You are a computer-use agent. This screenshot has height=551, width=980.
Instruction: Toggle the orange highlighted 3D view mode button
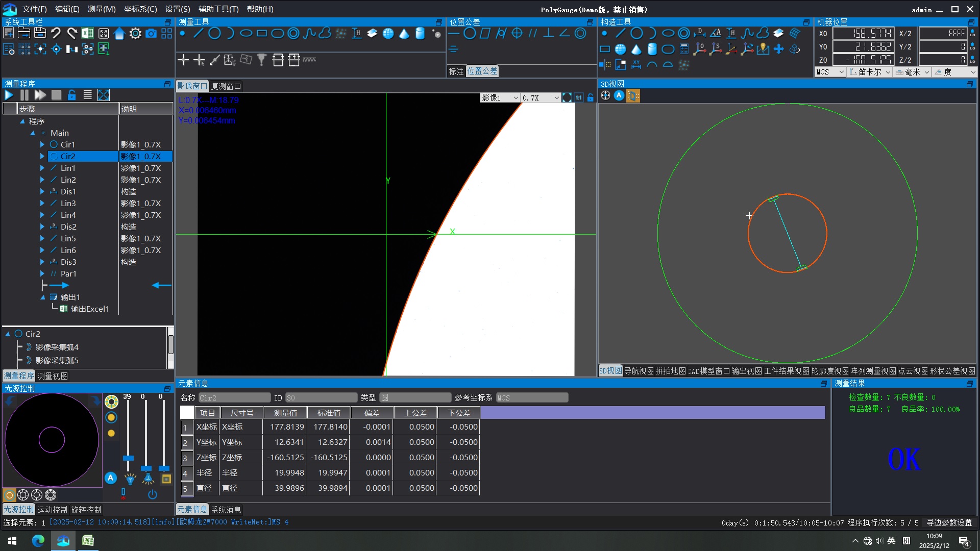point(633,95)
